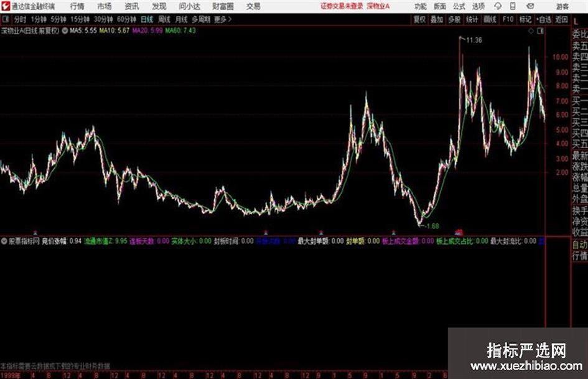This screenshot has width=588, height=379.
Task: Click the 标记 mark toolbar button
Action: 525,19
